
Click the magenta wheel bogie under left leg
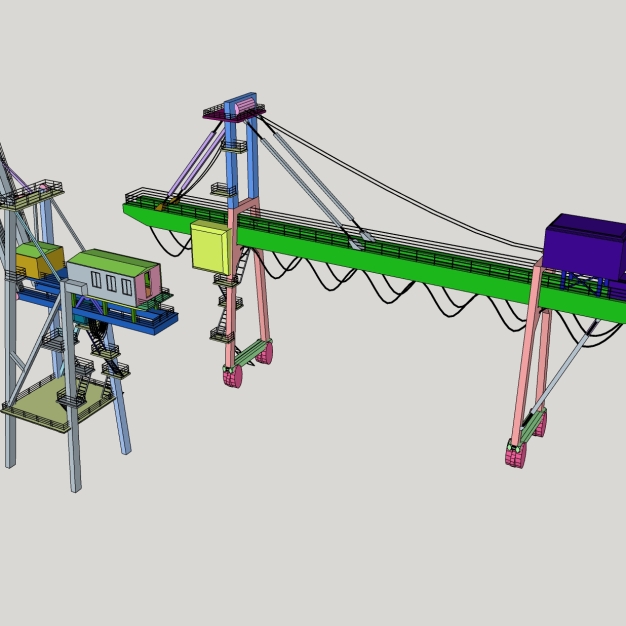[x=232, y=377]
